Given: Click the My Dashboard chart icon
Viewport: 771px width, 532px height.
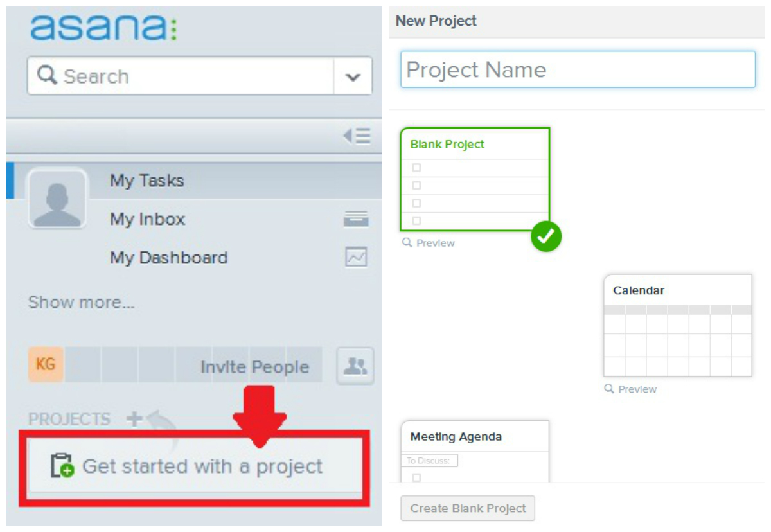Looking at the screenshot, I should point(356,258).
